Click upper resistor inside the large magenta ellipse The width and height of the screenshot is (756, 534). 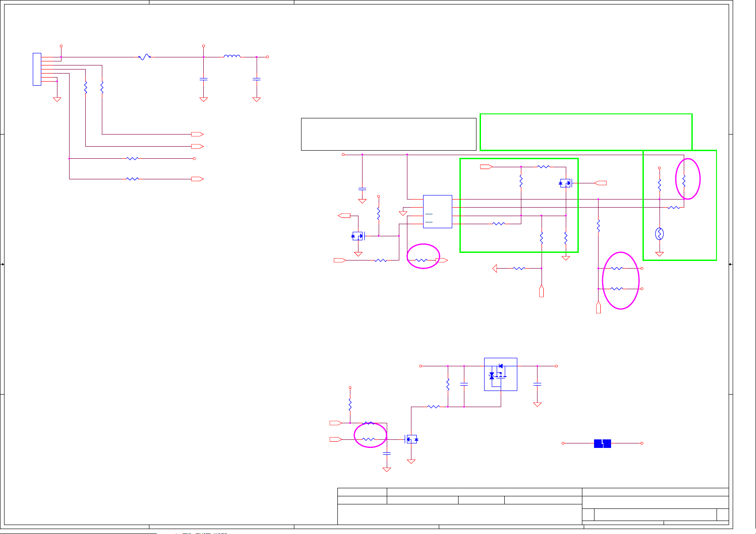click(617, 268)
